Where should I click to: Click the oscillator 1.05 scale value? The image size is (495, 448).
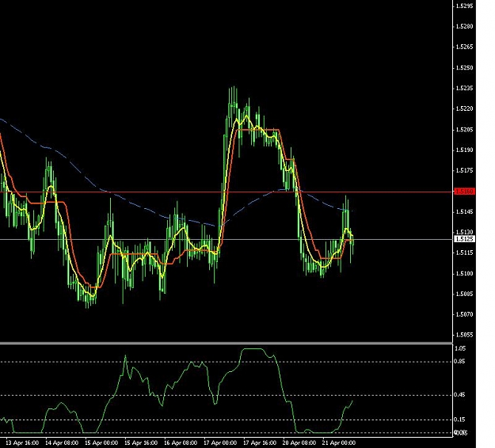coord(460,348)
